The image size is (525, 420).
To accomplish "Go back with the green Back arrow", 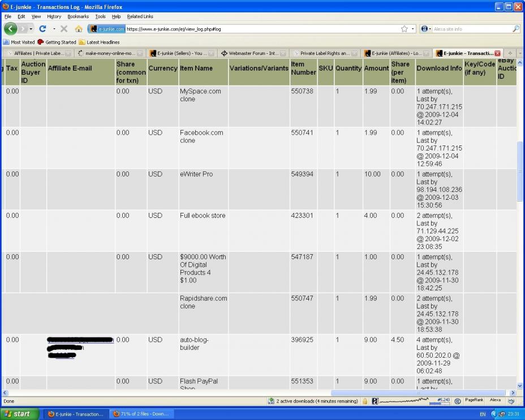I will [10, 29].
